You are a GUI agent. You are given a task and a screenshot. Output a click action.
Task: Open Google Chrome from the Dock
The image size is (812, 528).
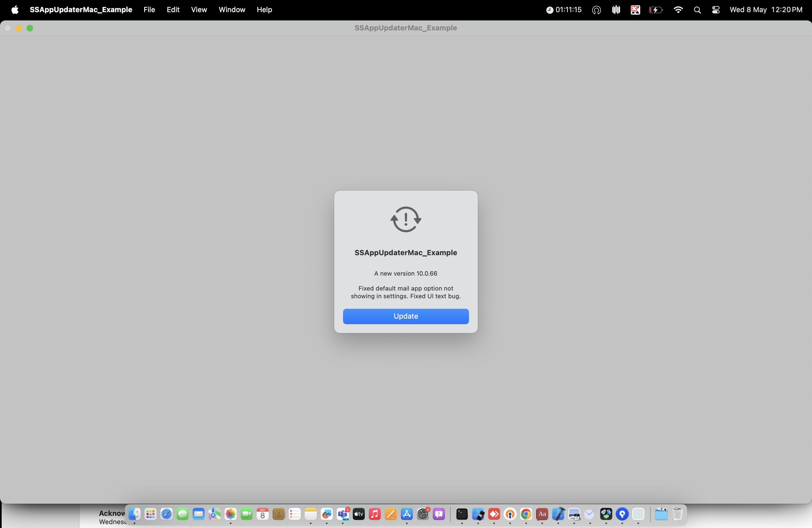pos(526,514)
